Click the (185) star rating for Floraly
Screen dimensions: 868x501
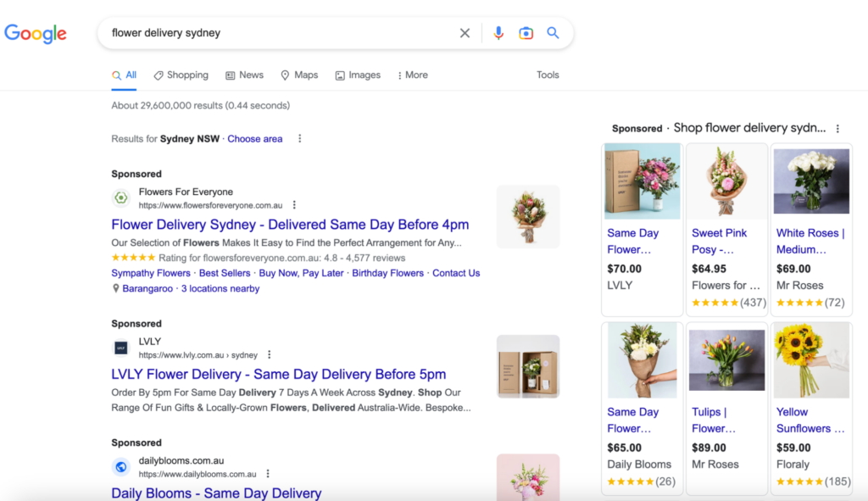[x=813, y=482]
